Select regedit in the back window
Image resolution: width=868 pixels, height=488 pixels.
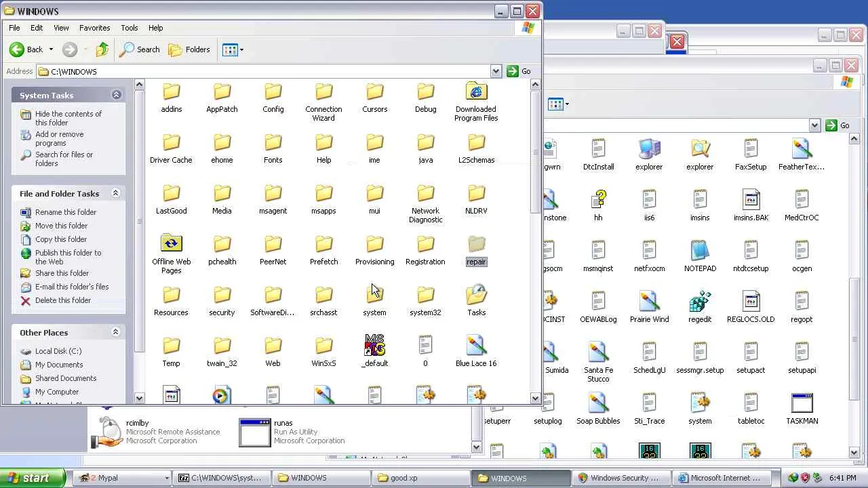click(x=700, y=302)
